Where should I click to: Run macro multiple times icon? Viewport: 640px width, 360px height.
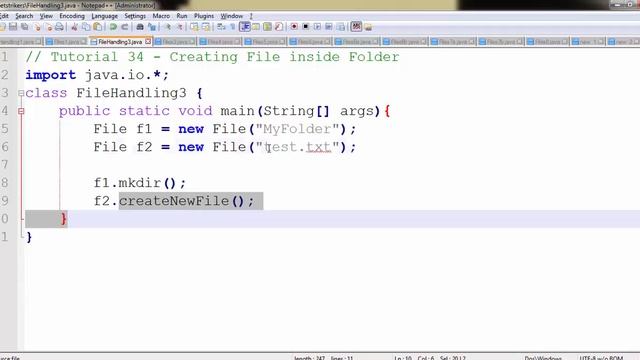point(329,27)
